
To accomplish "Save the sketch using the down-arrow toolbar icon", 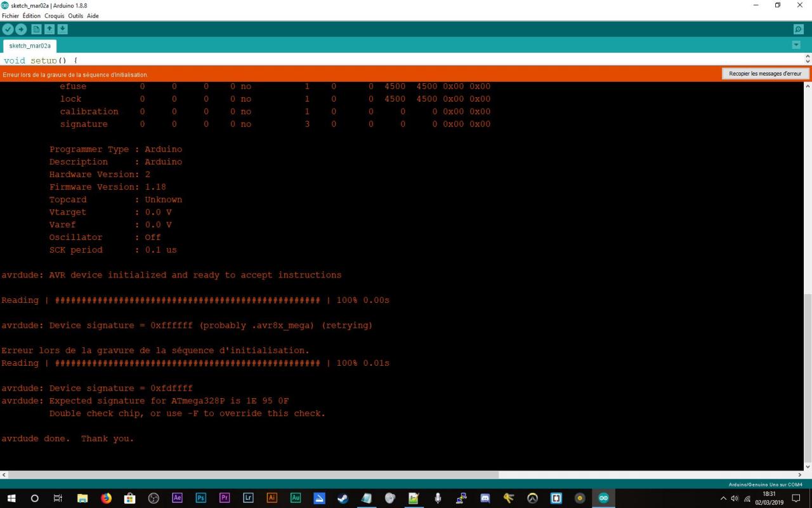I will click(62, 29).
